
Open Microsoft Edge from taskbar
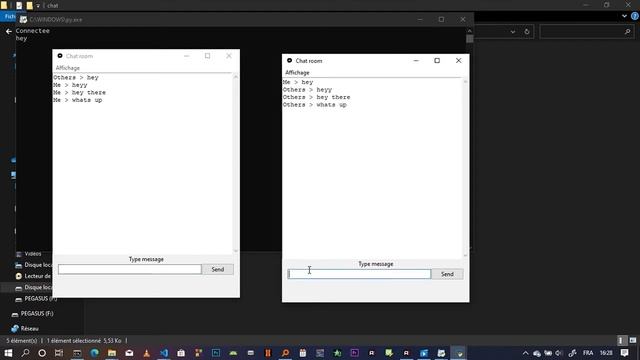(x=94, y=353)
